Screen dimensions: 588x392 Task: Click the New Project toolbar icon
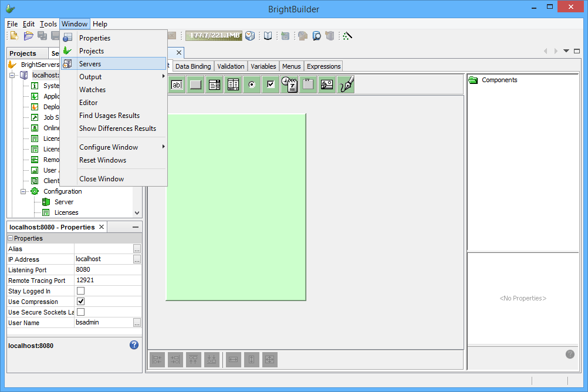pyautogui.click(x=15, y=36)
